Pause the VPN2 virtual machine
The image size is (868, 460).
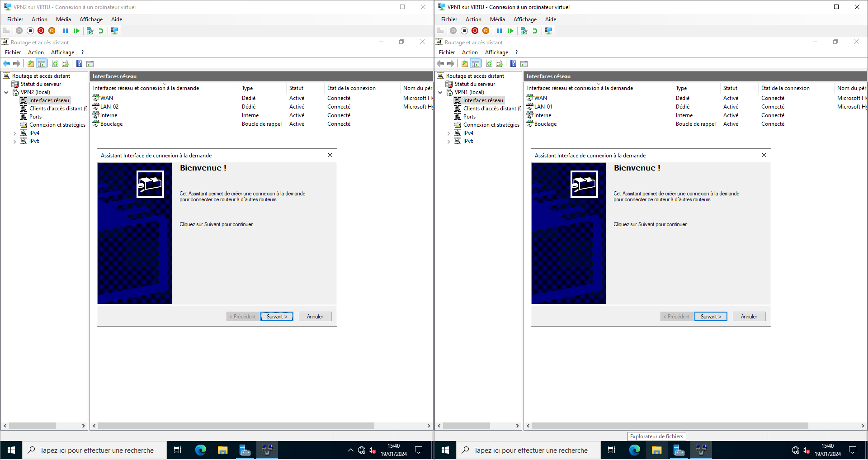(x=66, y=31)
